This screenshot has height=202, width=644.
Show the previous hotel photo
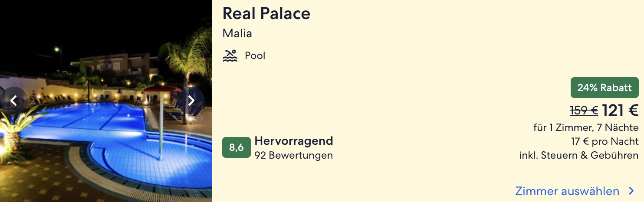14,101
